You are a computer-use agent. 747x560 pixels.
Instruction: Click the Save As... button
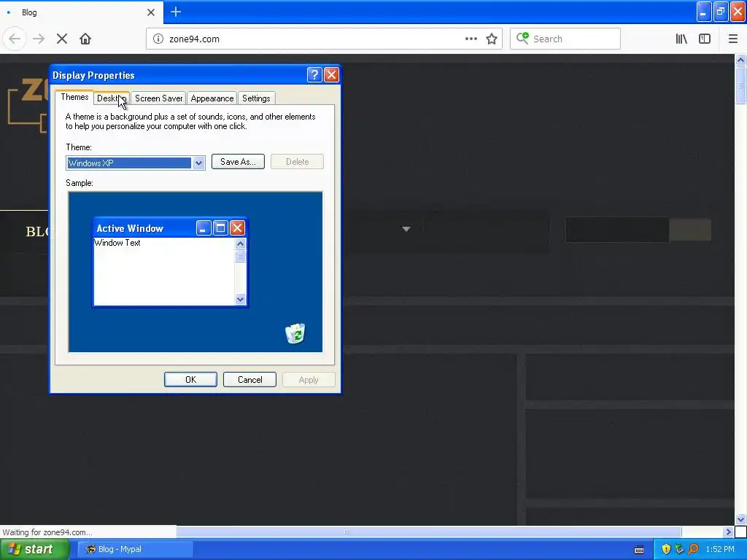click(x=238, y=162)
